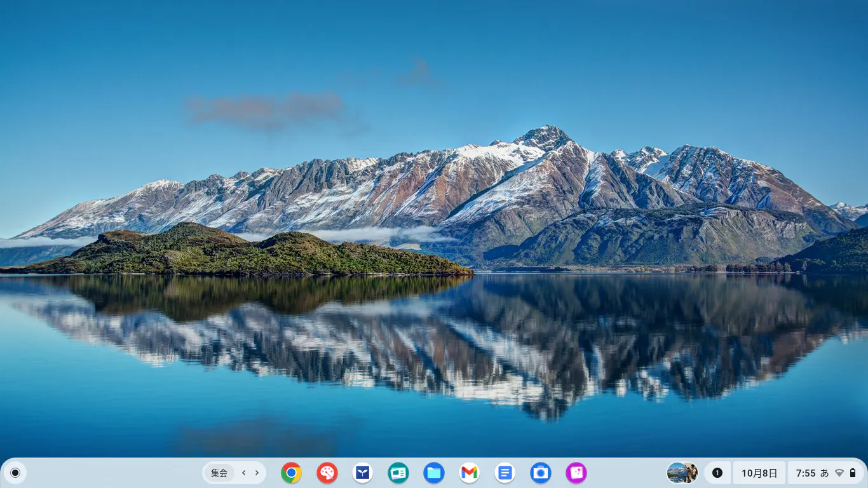The width and height of the screenshot is (868, 488).
Task: Open Google Docs from the shelf
Action: click(505, 473)
